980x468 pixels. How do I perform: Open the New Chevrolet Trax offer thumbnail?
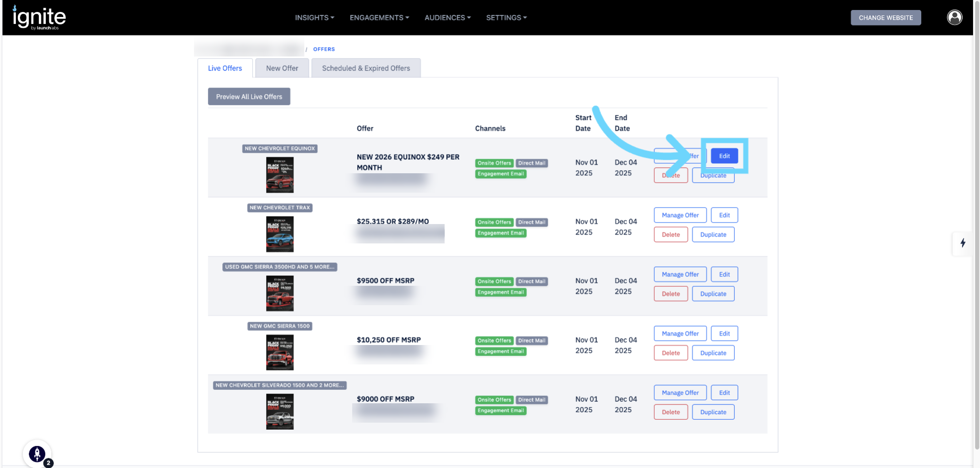tap(280, 234)
